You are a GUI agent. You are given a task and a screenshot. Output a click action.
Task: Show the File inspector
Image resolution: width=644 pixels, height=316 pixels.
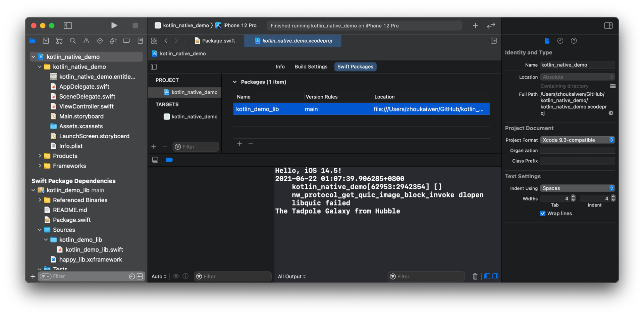[547, 41]
